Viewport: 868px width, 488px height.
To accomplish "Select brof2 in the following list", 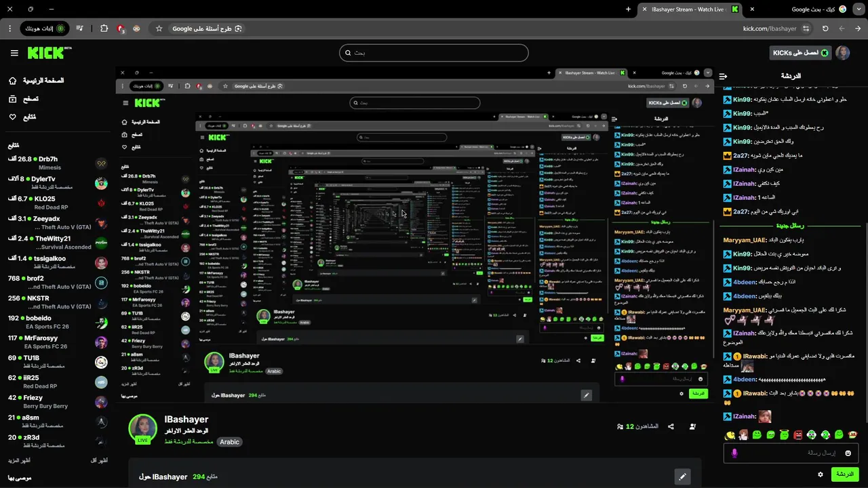I will click(x=58, y=282).
